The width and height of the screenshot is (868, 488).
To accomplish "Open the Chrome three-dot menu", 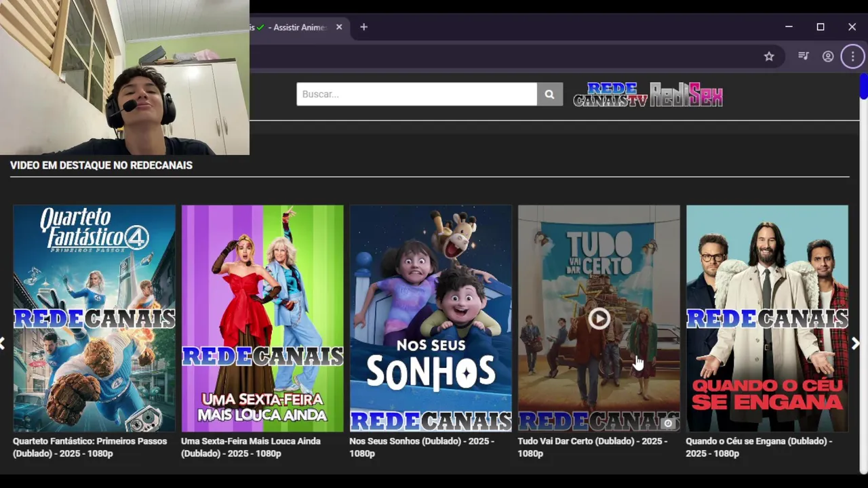I will point(852,57).
